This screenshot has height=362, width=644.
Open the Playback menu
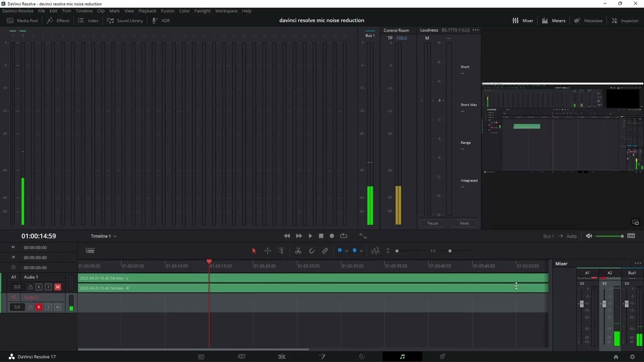[x=147, y=11]
